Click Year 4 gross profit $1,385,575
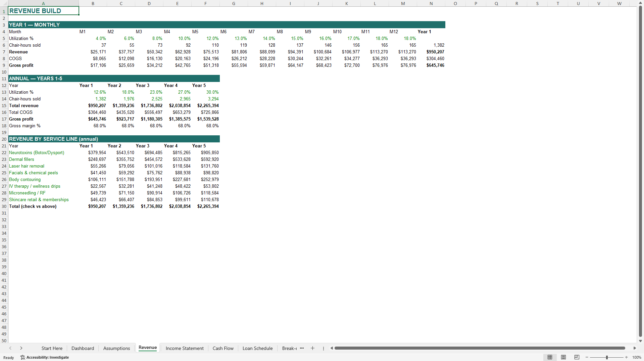Viewport: 644px width, 361px height. 177,119
